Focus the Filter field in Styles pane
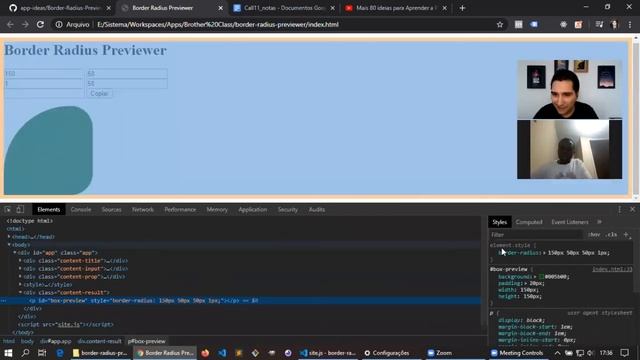This screenshot has width=640, height=360. point(537,235)
